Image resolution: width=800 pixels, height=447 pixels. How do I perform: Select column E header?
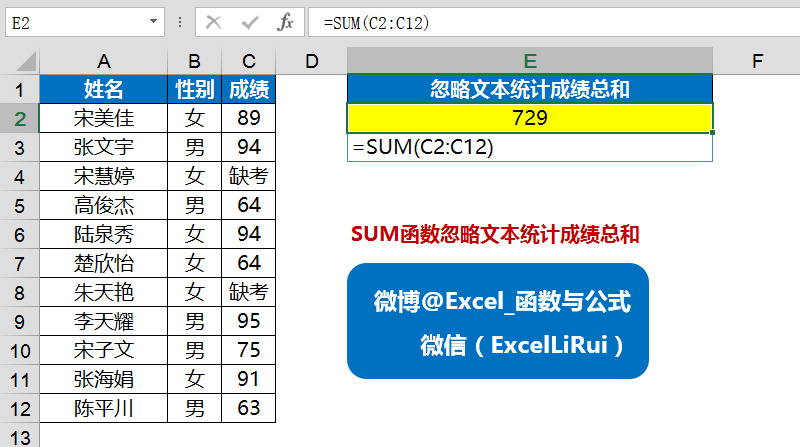[530, 61]
